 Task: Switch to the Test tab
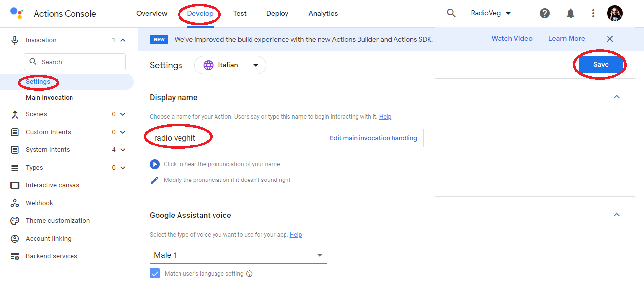pyautogui.click(x=240, y=13)
